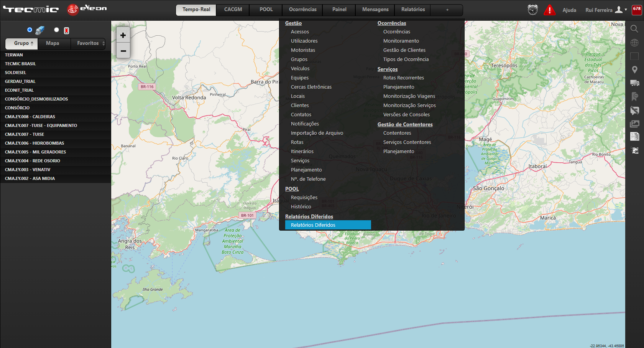The width and height of the screenshot is (644, 348).
Task: Click the street map page icon
Action: [x=634, y=137]
